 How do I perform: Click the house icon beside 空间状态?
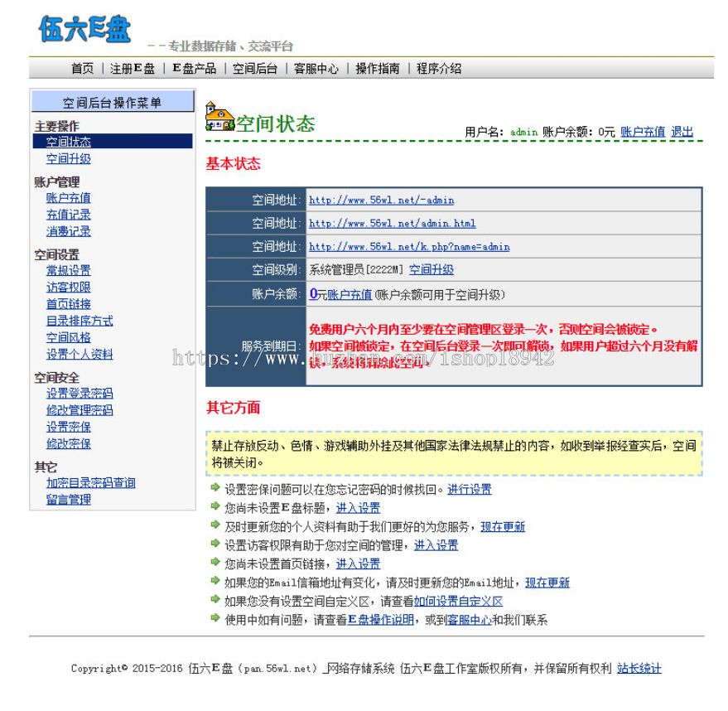[x=219, y=117]
